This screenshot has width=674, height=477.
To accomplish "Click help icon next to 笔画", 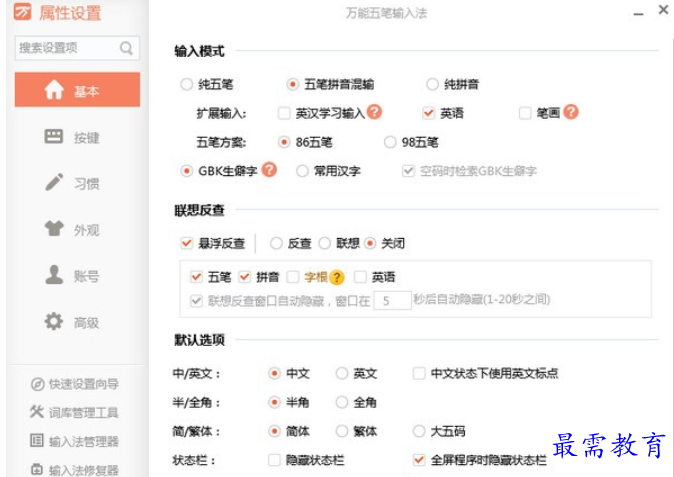I will click(x=571, y=112).
